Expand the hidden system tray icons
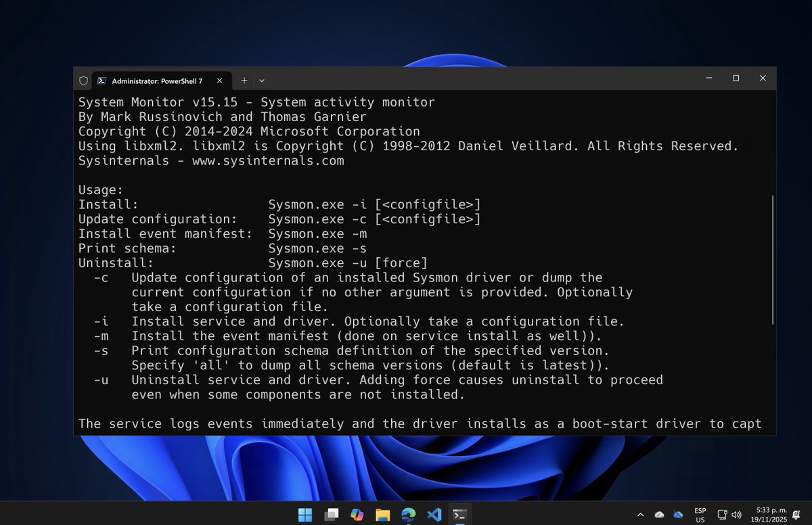This screenshot has height=525, width=812. [x=640, y=515]
